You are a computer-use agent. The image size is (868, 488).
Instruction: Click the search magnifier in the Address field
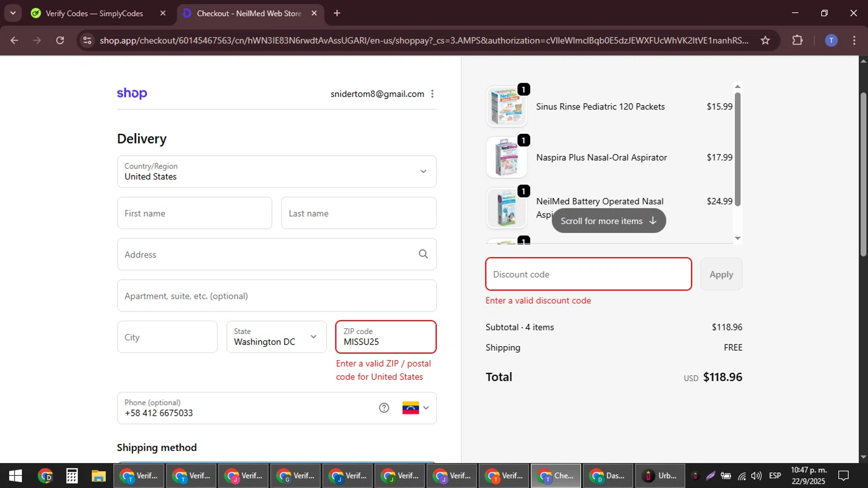coord(424,254)
